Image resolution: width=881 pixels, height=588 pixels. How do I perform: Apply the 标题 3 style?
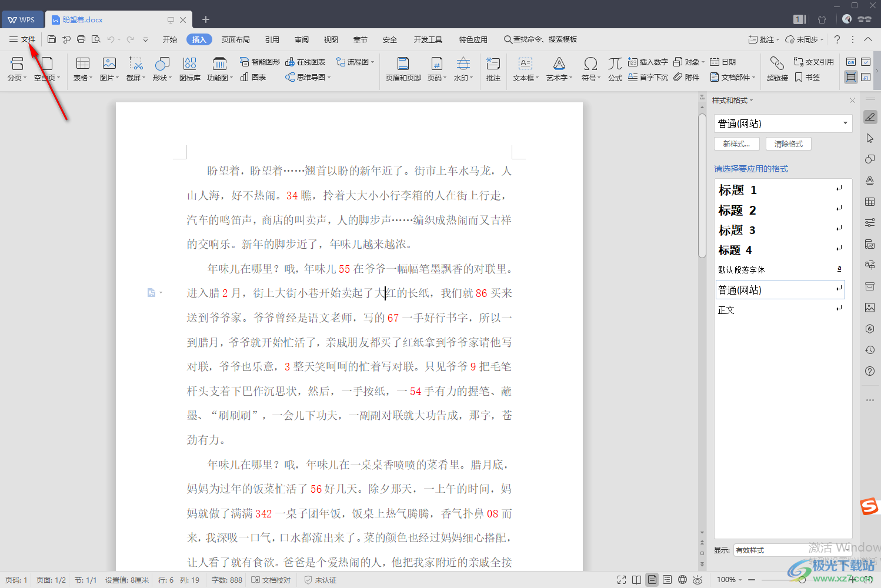pyautogui.click(x=780, y=230)
